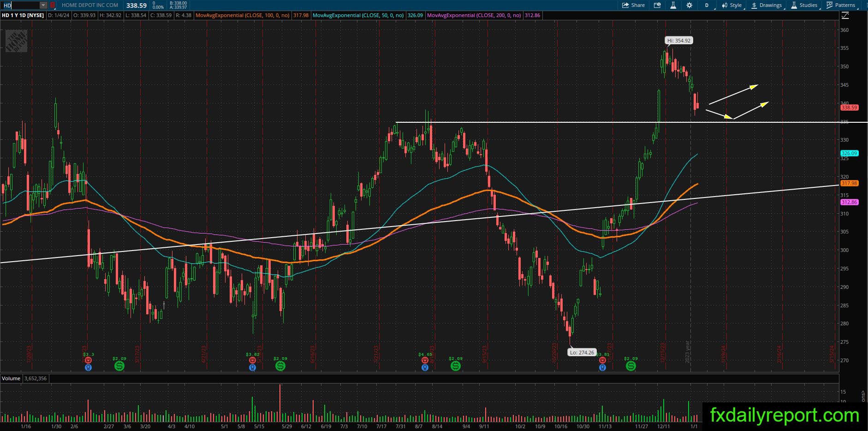The height and width of the screenshot is (431, 868).
Task: Click the dividend icon right of $3.82 earnings
Action: 280,366
